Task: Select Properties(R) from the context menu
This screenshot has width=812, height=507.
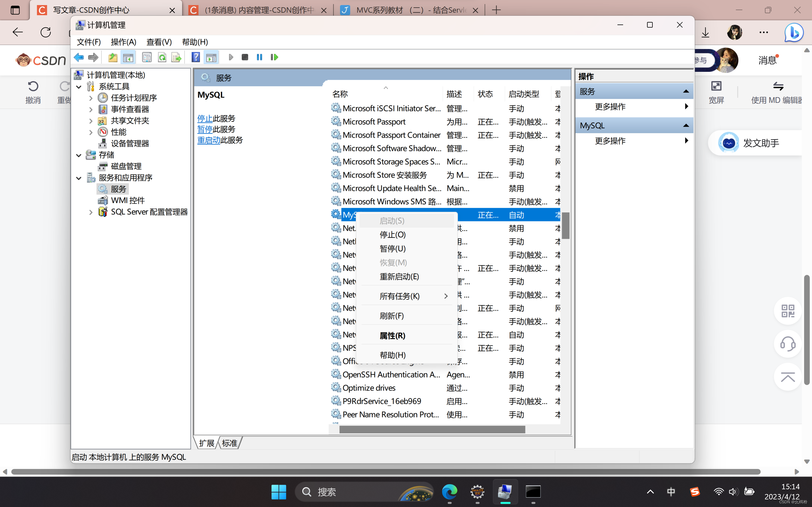Action: pyautogui.click(x=392, y=336)
